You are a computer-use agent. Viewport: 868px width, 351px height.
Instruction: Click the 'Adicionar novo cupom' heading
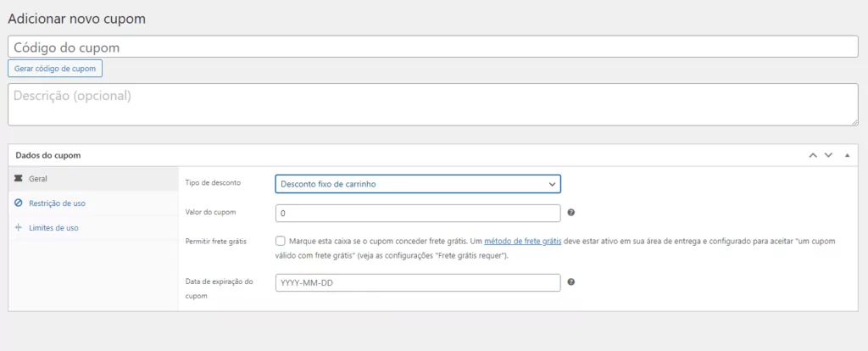coord(76,19)
